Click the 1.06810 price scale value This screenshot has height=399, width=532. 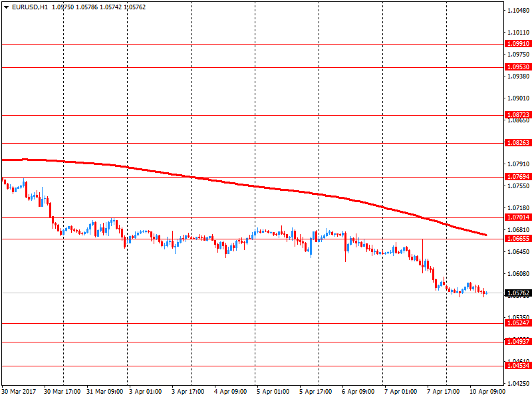(x=519, y=230)
